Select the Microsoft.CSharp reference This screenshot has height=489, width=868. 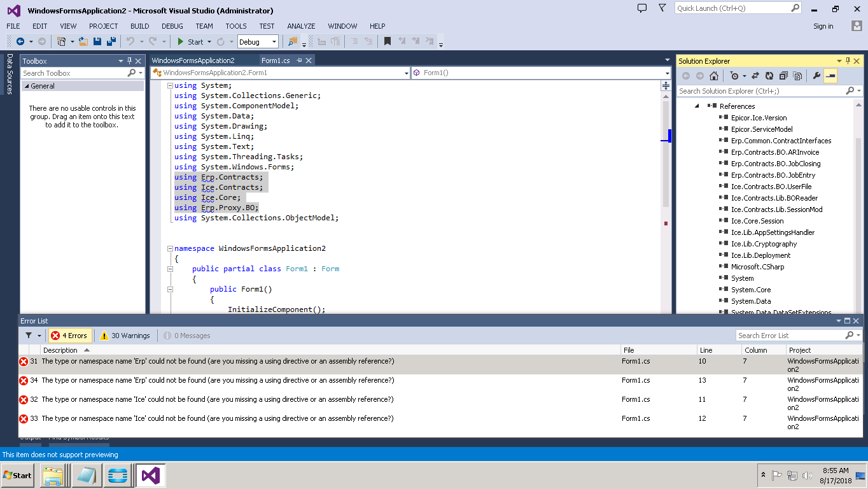(757, 267)
